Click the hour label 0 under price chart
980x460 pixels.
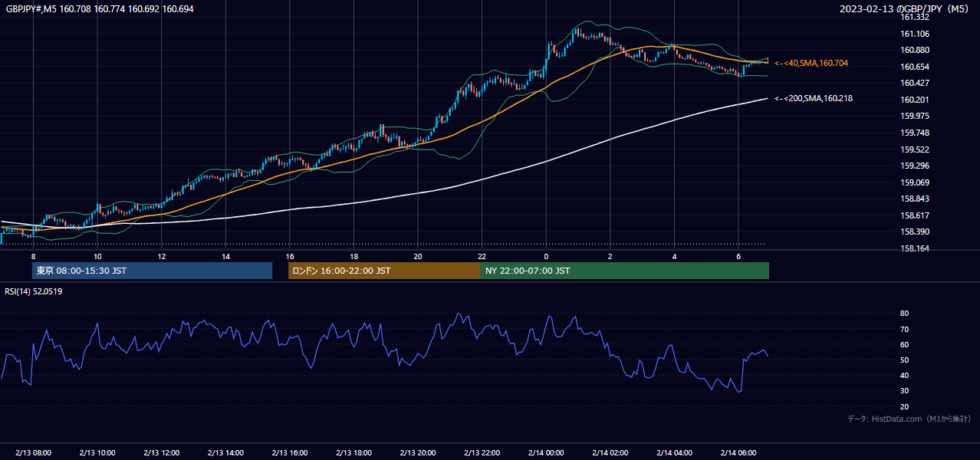546,256
